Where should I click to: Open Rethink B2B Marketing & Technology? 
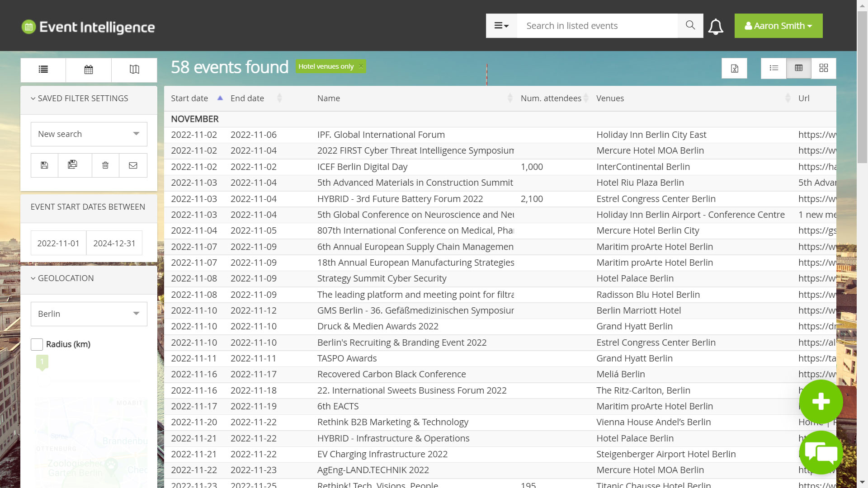393,422
